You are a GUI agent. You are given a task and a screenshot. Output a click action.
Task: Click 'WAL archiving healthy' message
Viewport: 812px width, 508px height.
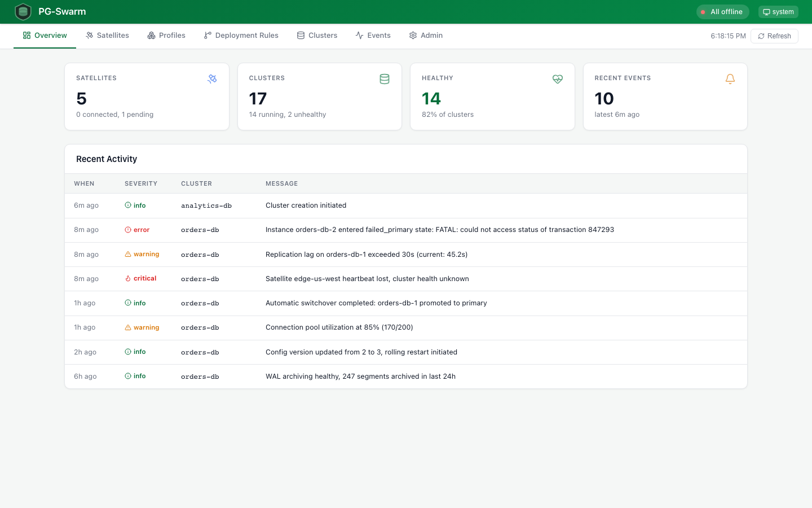click(360, 376)
